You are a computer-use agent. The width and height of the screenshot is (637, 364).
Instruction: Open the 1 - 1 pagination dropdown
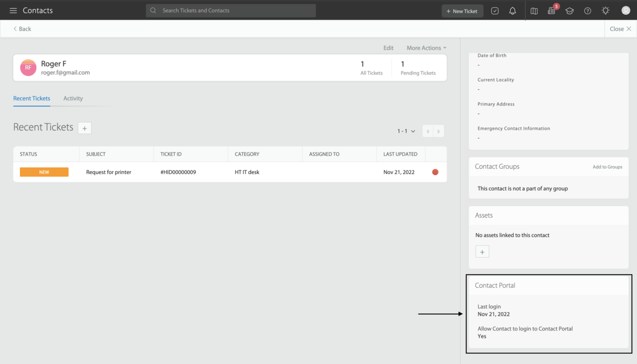click(x=406, y=131)
